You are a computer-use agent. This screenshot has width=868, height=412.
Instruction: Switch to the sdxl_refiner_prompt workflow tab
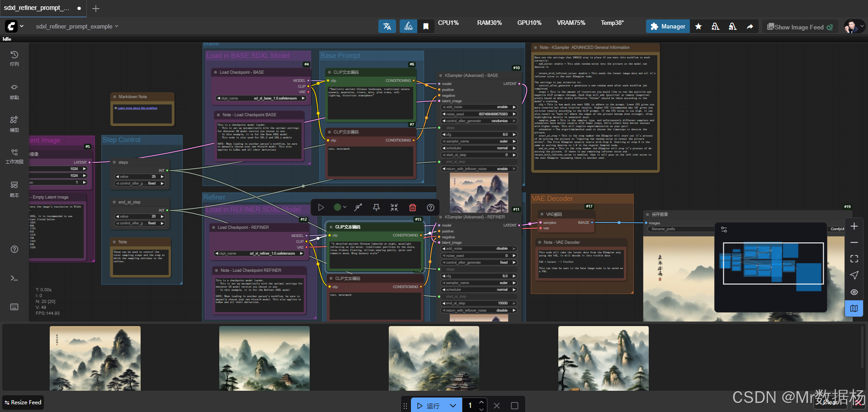[x=43, y=8]
